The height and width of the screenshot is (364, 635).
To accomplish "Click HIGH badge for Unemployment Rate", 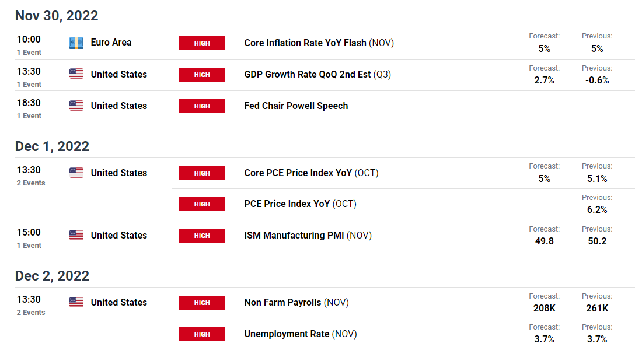I will 202,334.
